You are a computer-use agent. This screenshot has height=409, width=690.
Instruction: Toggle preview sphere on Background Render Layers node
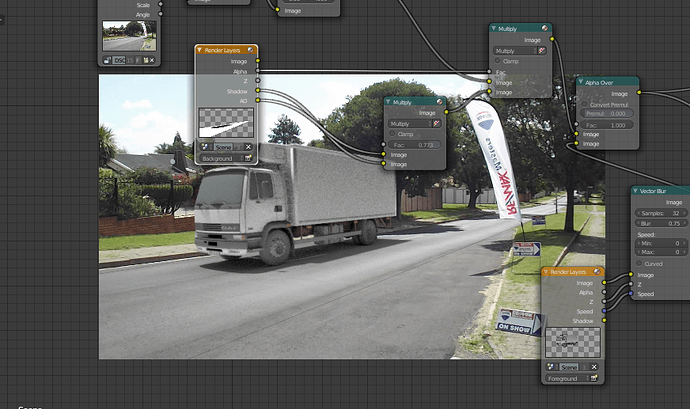coord(251,50)
